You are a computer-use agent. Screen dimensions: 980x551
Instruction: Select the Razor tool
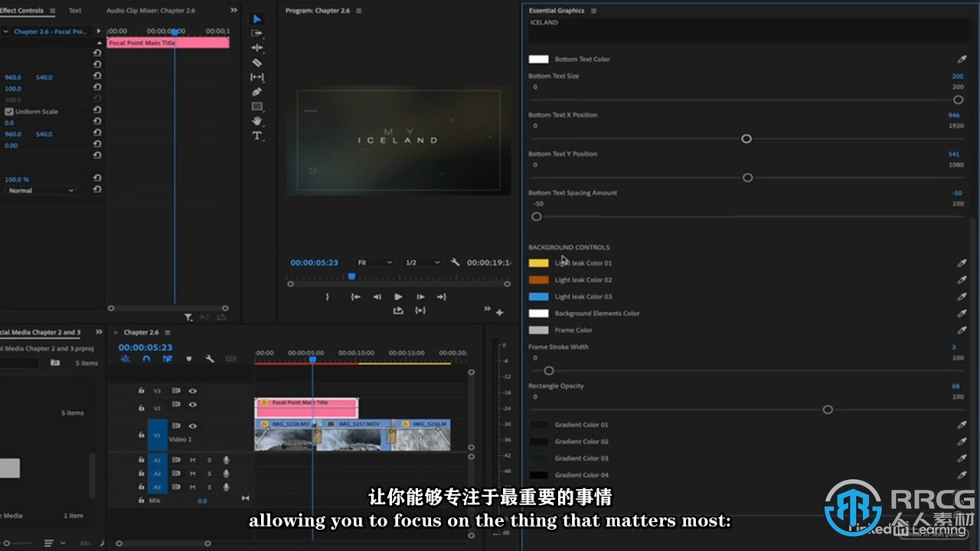tap(257, 63)
